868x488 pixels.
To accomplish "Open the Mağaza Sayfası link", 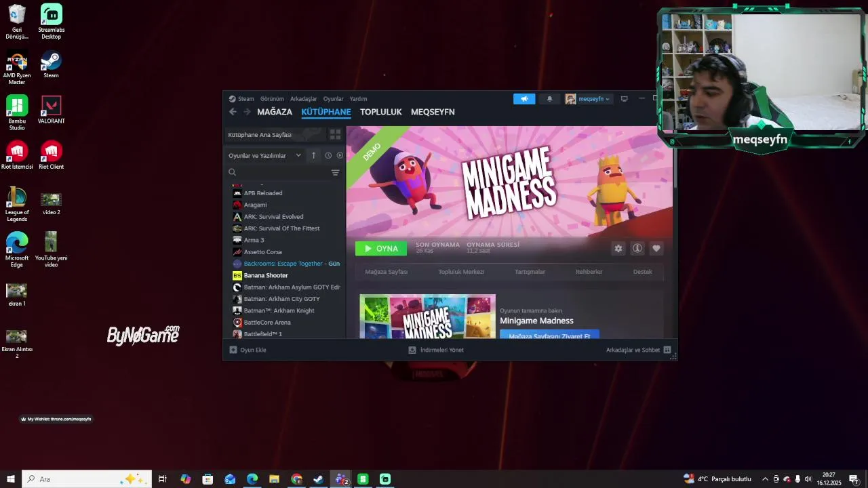I will click(387, 272).
